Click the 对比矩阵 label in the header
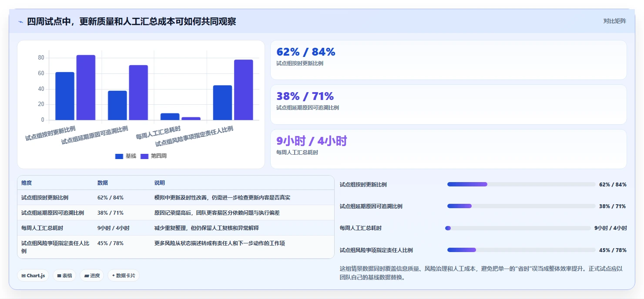Viewport: 644px width, 299px height. (614, 21)
